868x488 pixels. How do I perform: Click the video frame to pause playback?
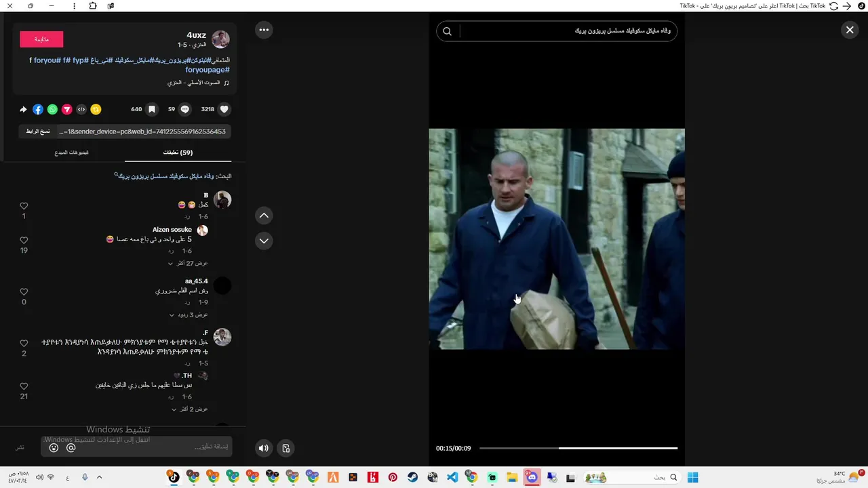pos(557,239)
